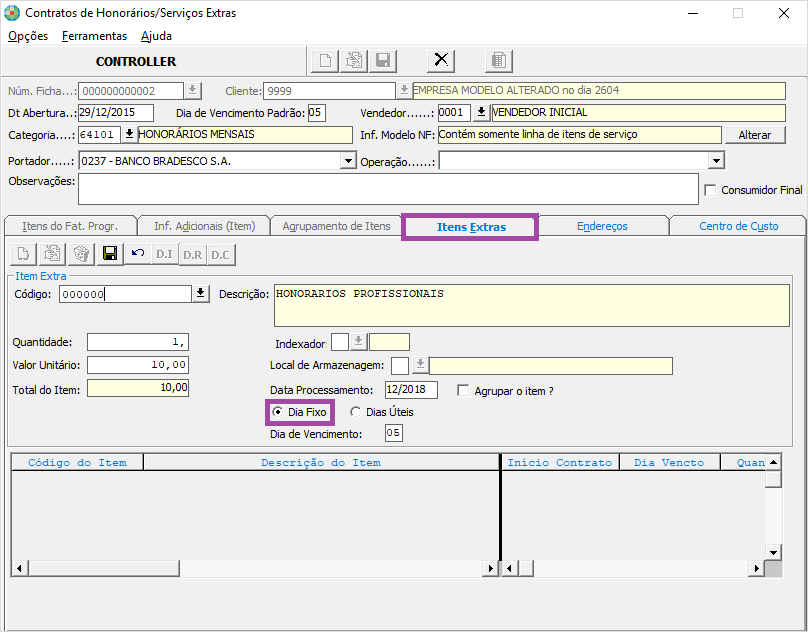Click the D.C toolbar button
Image resolution: width=808 pixels, height=632 pixels.
(x=221, y=254)
